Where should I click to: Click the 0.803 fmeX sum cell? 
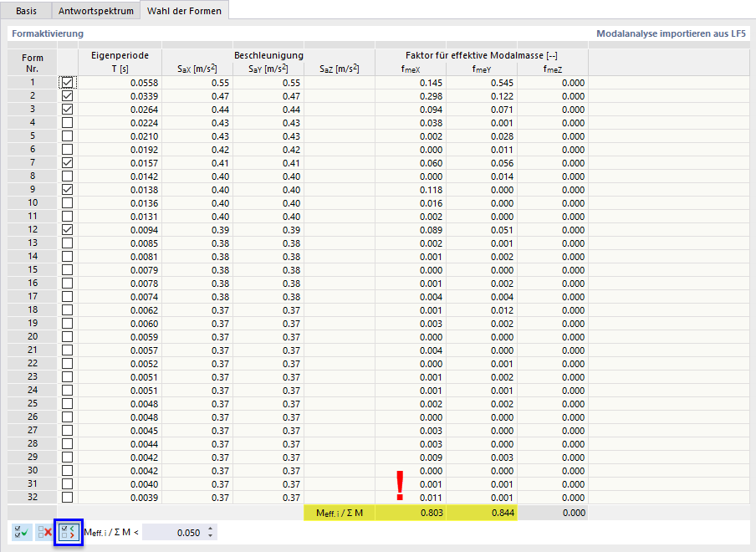(411, 513)
